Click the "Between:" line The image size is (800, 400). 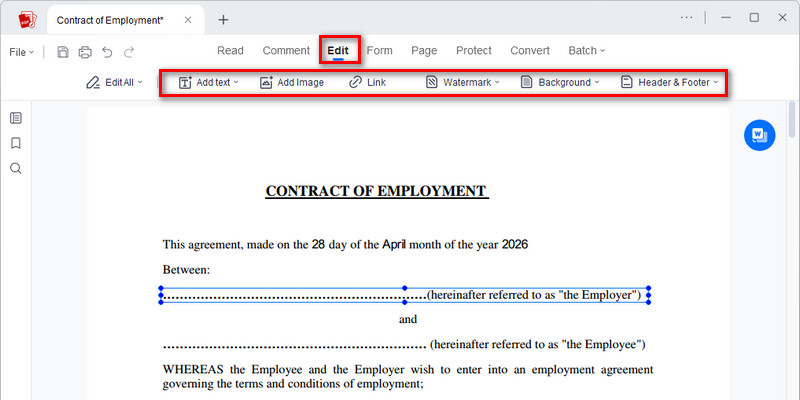coord(186,270)
